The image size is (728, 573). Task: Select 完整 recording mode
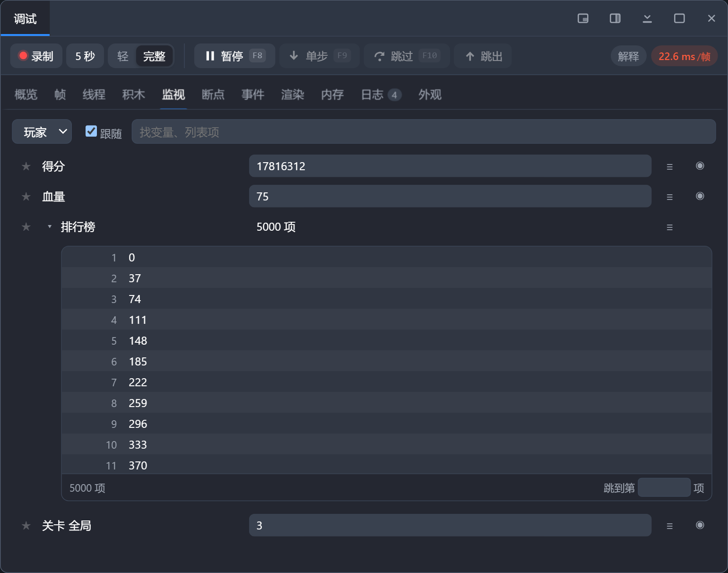click(x=154, y=56)
